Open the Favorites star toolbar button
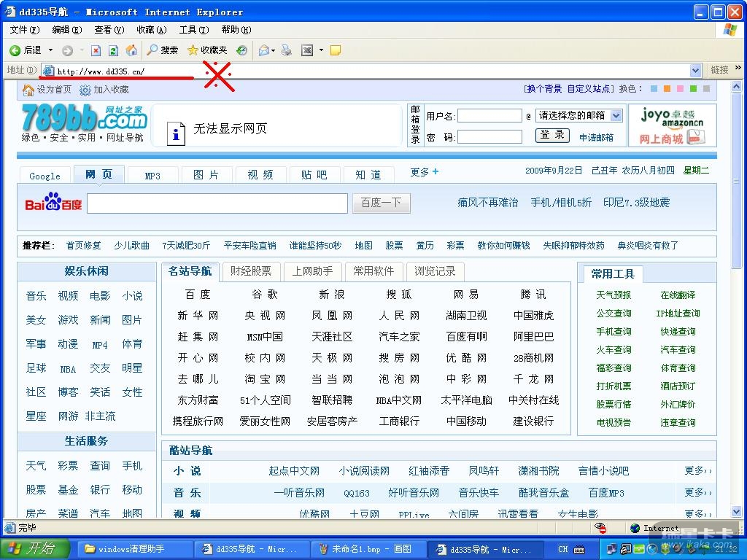This screenshot has width=747, height=560. tap(206, 50)
